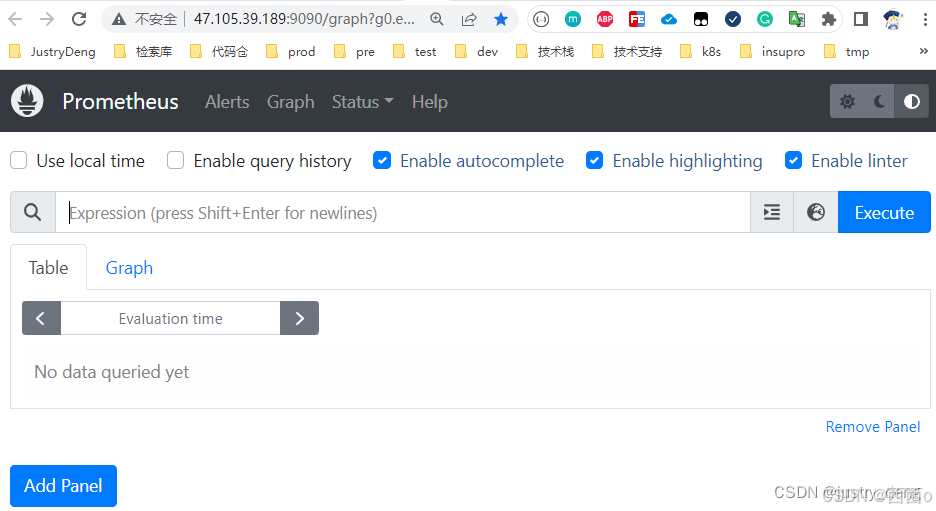The height and width of the screenshot is (511, 936).
Task: Open the tmp bookmark folder
Action: click(x=846, y=51)
